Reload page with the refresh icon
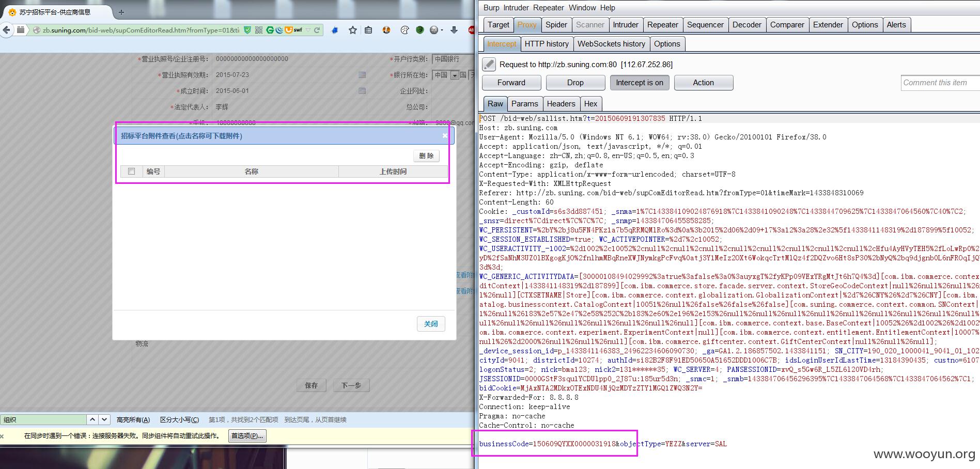 click(x=317, y=30)
